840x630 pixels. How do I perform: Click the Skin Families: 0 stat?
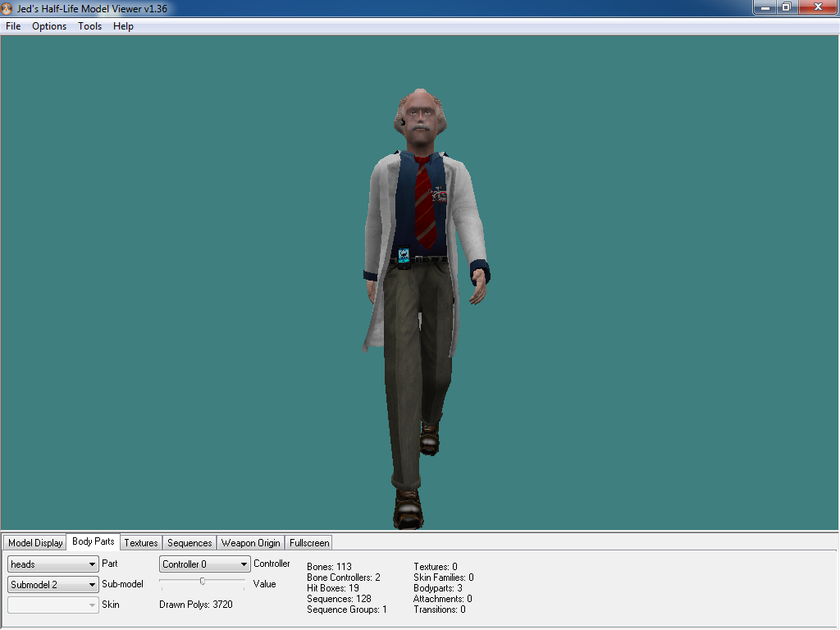[x=443, y=577]
